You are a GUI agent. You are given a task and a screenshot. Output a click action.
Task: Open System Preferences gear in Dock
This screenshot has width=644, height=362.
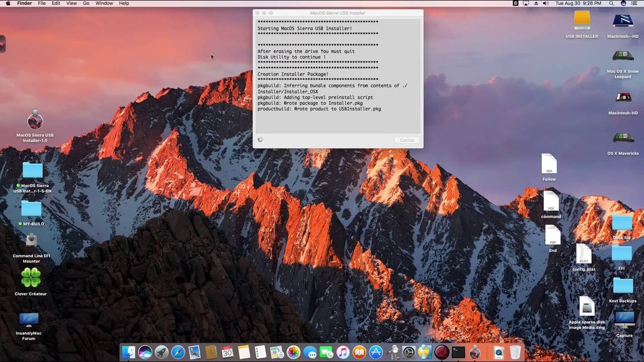click(409, 352)
